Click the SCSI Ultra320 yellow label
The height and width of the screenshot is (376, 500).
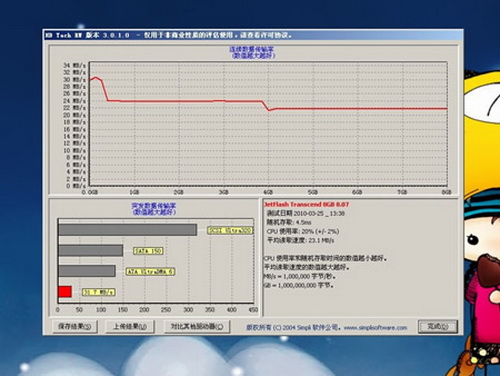pyautogui.click(x=230, y=230)
